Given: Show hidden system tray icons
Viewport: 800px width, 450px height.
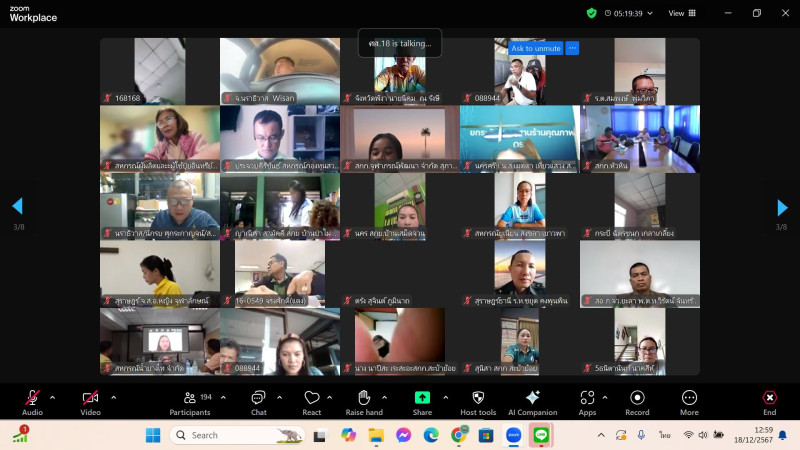Looking at the screenshot, I should point(601,435).
